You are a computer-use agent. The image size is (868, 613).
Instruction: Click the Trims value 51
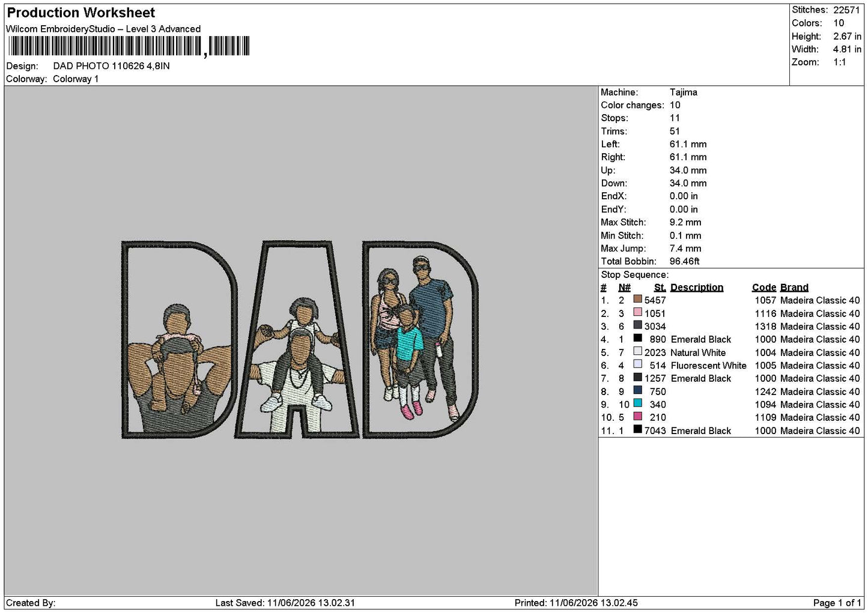tap(675, 131)
